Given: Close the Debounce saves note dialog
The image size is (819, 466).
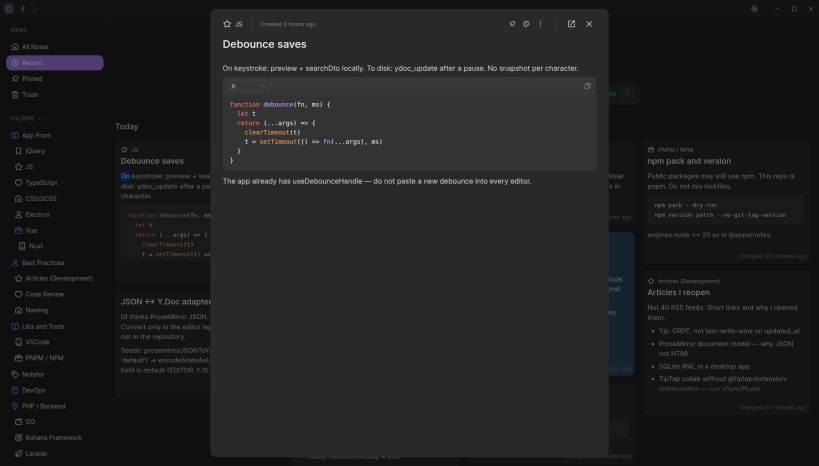Looking at the screenshot, I should (x=589, y=24).
